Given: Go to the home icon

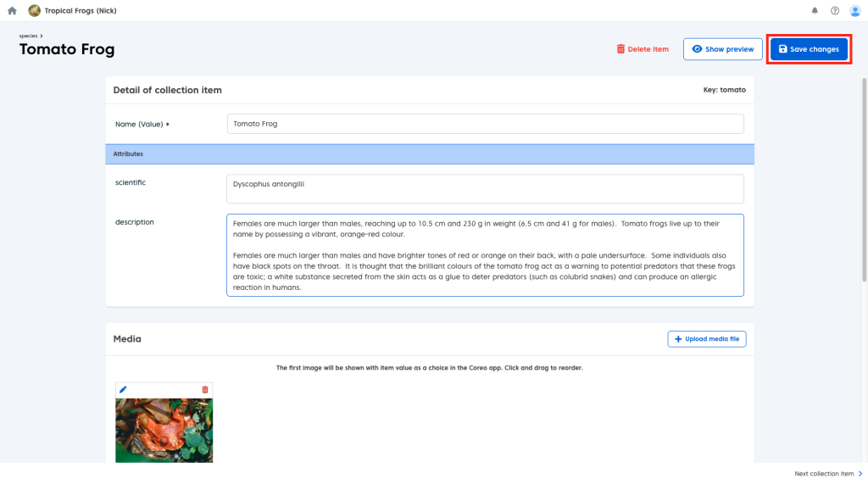Looking at the screenshot, I should coord(12,11).
